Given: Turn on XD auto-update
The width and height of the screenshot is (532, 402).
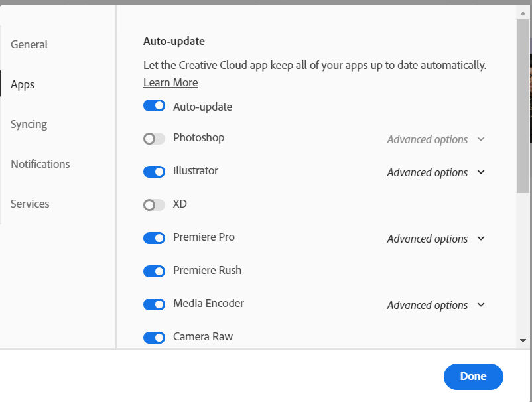Looking at the screenshot, I should pos(154,205).
